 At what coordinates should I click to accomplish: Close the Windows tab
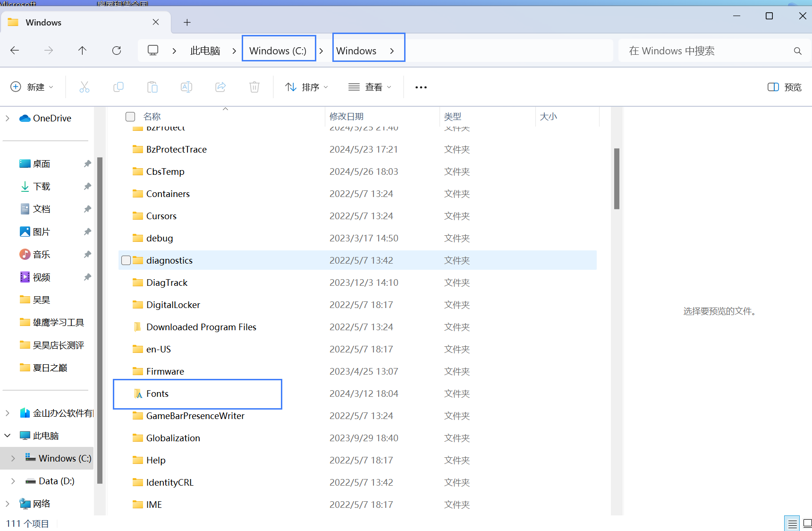click(156, 22)
